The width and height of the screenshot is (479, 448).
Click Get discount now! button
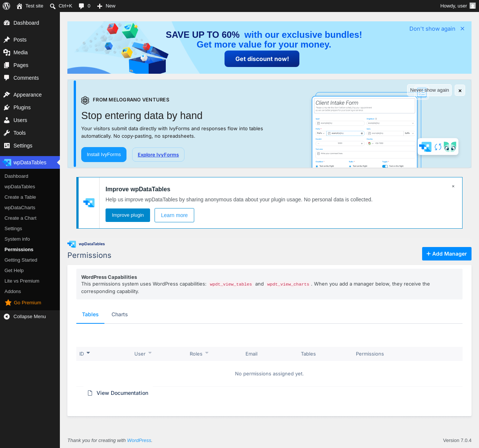pos(262,59)
